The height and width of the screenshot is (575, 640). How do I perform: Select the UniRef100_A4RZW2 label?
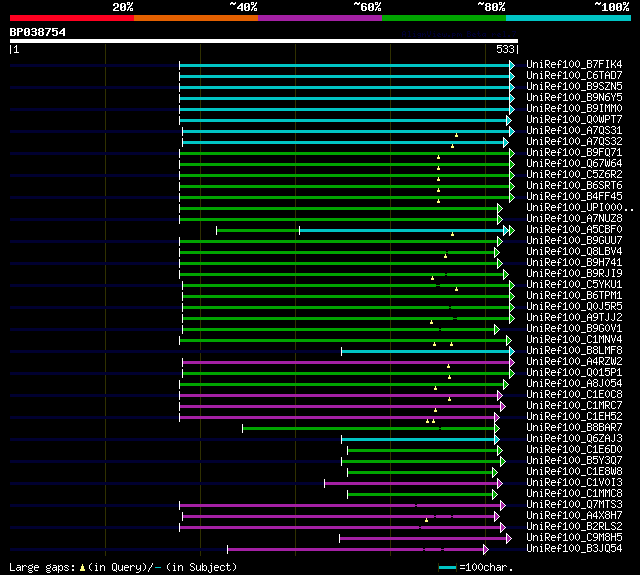[574, 362]
